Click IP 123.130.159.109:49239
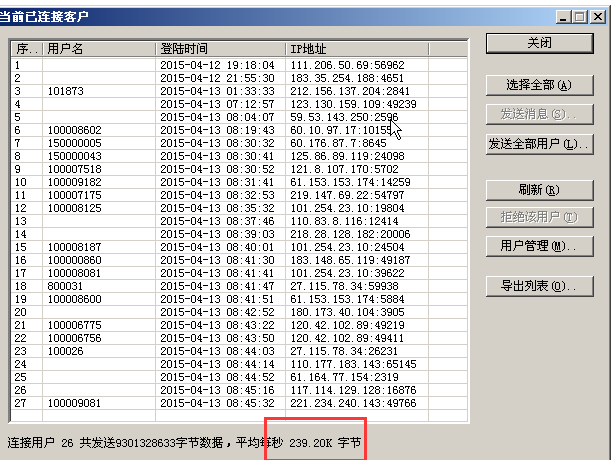 point(353,104)
